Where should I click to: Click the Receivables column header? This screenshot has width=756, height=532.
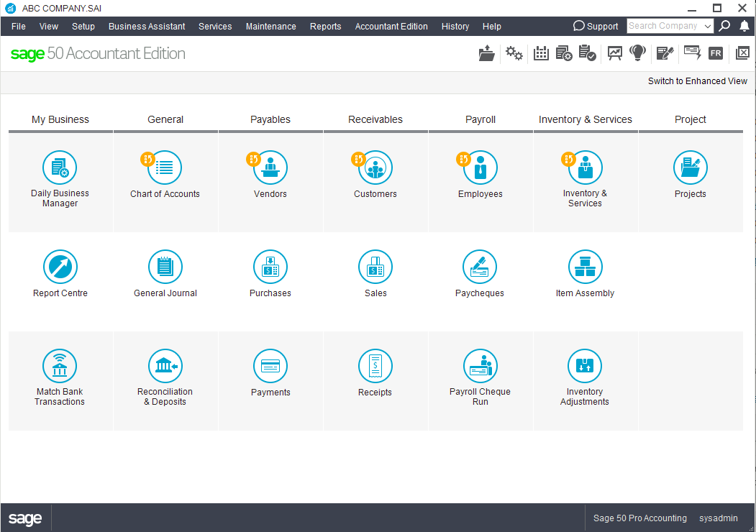point(375,119)
